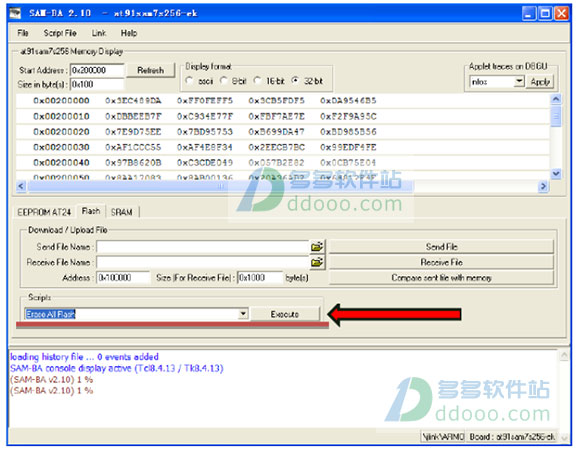Click the Erase All Flash script field
The height and width of the screenshot is (452, 580).
coord(131,314)
